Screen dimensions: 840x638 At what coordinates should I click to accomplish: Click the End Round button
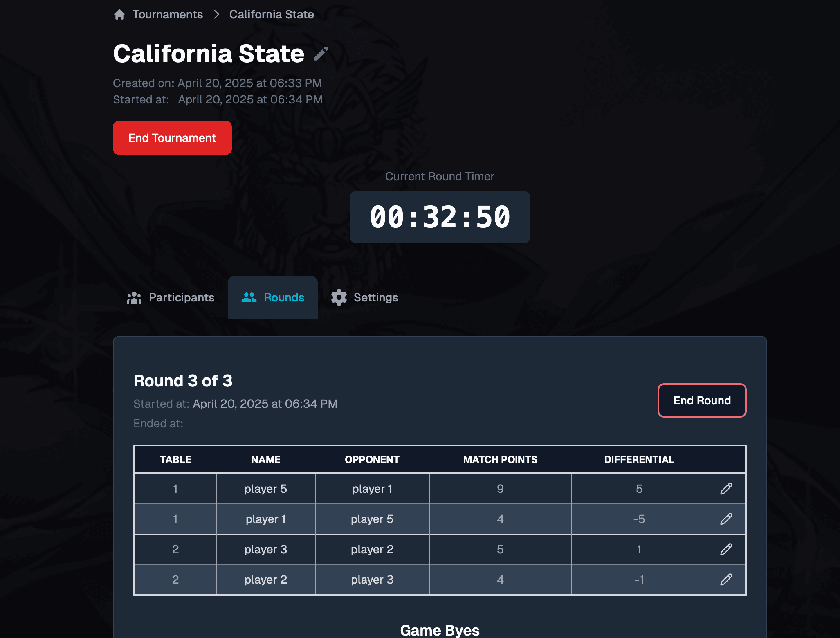point(702,400)
